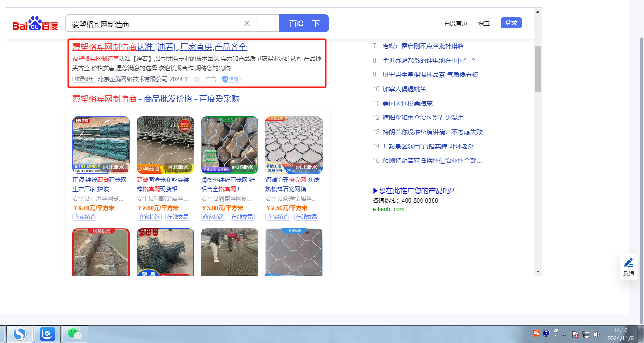Click seller 安平县正迈丝网制… text

[98, 199]
